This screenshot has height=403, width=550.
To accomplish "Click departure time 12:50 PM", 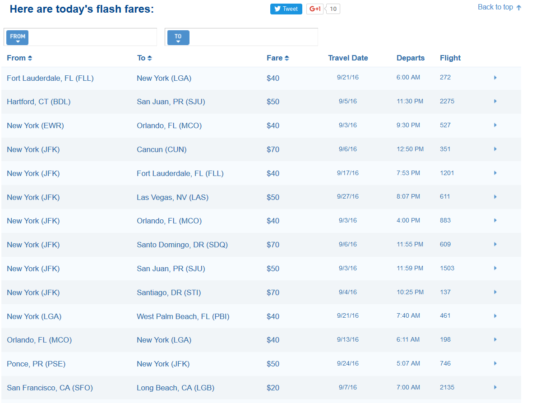I will tap(410, 149).
